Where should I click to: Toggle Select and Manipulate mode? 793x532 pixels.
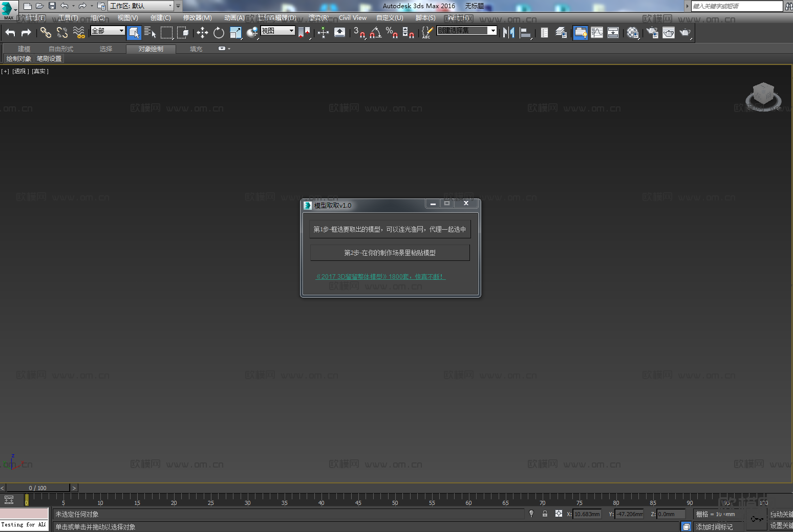pos(323,33)
